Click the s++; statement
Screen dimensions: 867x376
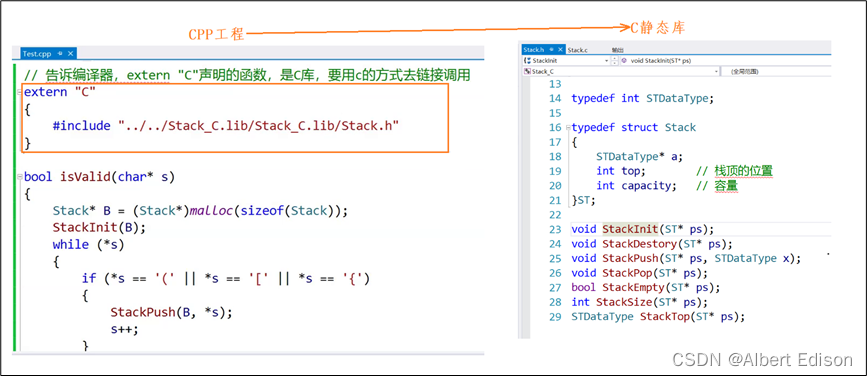point(124,329)
